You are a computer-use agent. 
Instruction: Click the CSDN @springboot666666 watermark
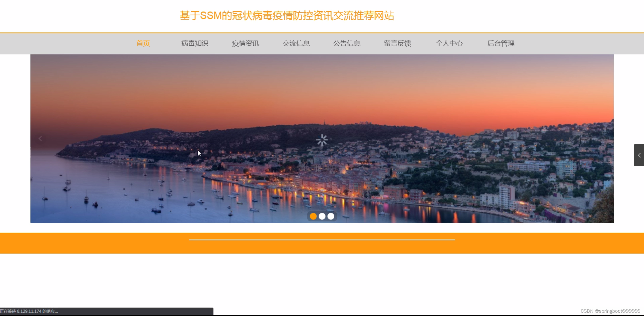[x=610, y=311]
